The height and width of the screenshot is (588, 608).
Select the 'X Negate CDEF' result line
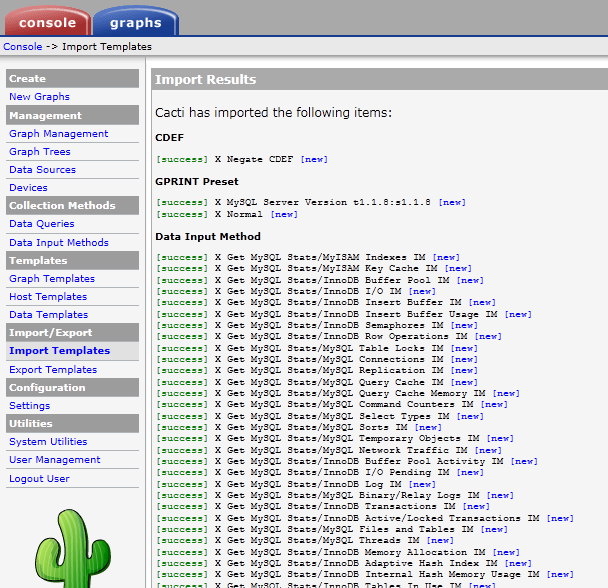coord(242,159)
